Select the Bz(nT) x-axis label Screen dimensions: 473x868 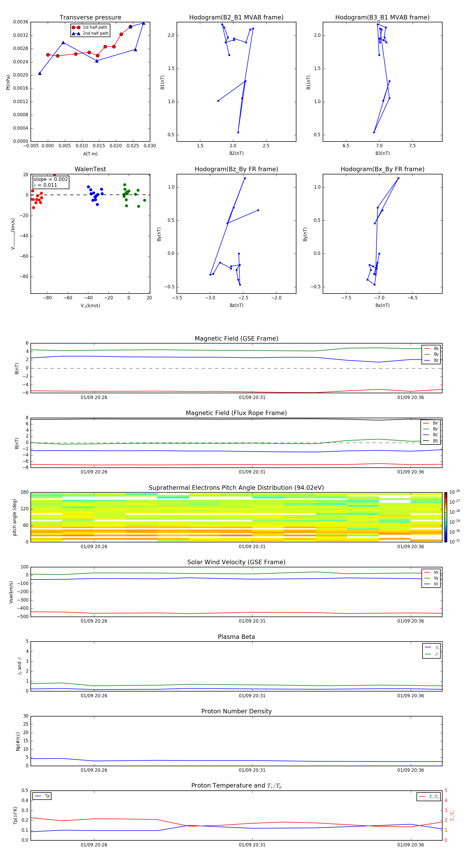(x=236, y=305)
